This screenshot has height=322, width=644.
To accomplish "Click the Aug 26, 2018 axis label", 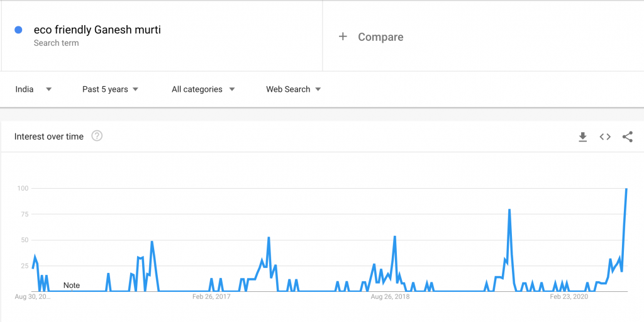I will pos(390,297).
